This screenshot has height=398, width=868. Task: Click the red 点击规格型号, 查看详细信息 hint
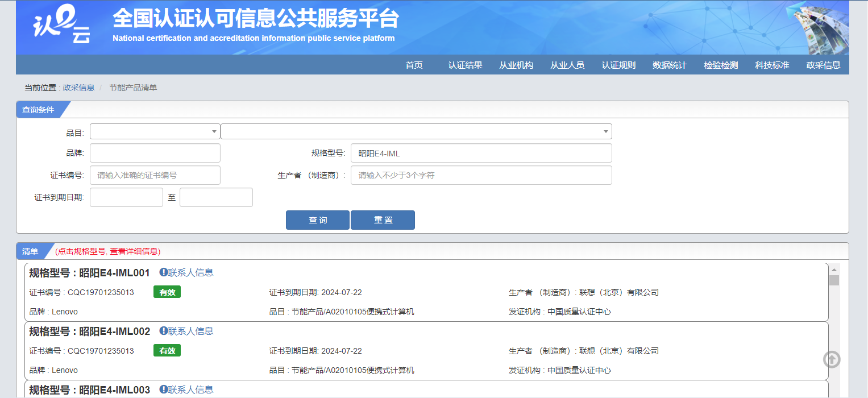point(107,251)
